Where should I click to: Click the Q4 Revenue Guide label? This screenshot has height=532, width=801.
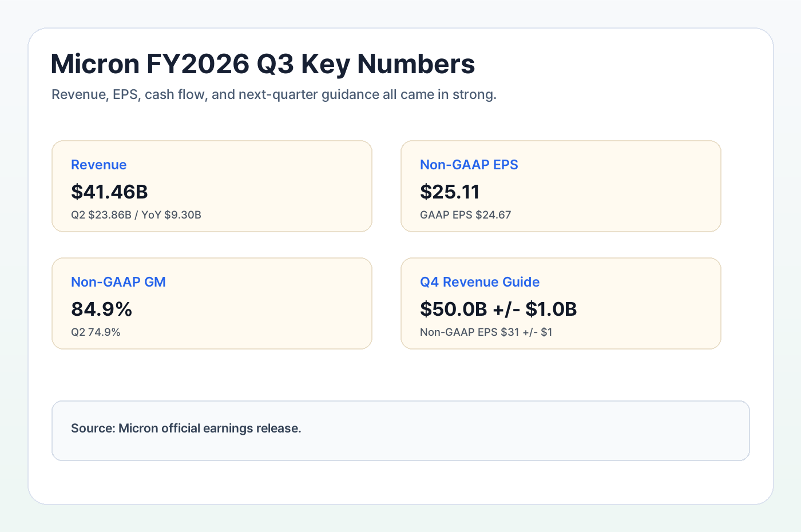tap(479, 282)
